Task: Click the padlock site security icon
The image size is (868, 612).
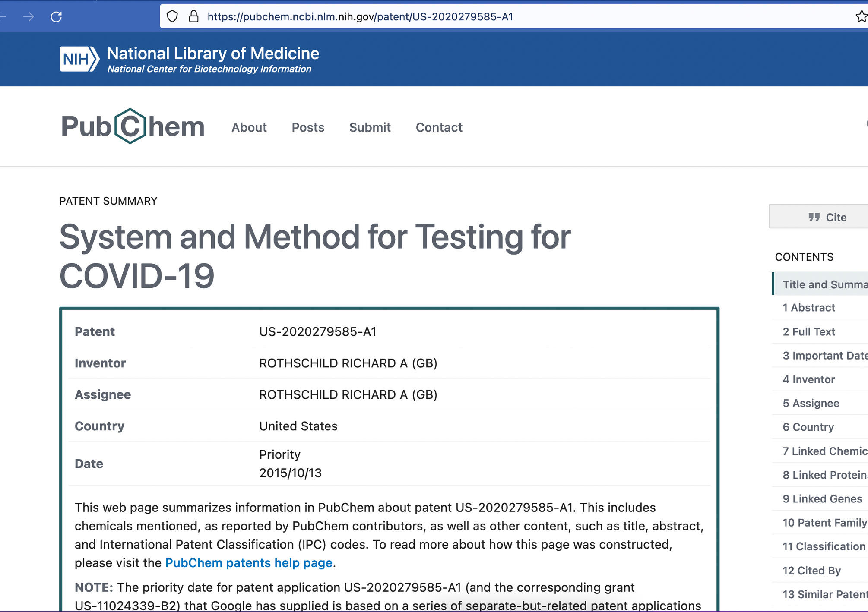Action: pos(194,16)
